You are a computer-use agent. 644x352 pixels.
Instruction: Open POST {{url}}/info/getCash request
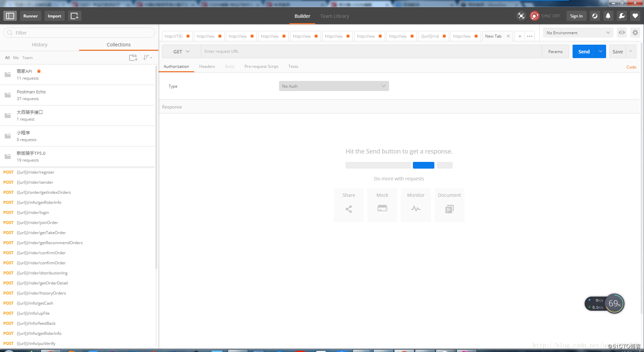point(77,303)
